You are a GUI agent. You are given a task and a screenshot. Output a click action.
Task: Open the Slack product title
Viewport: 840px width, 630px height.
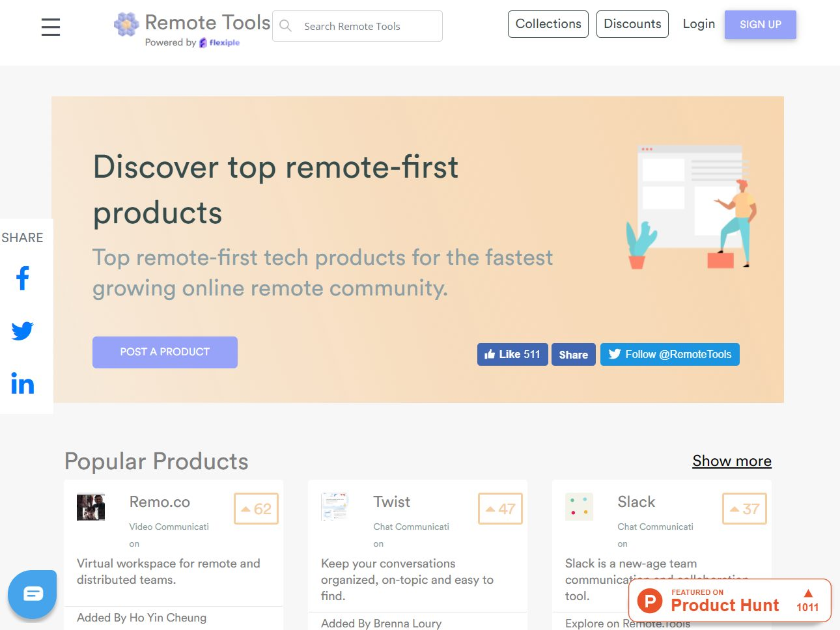tap(636, 502)
